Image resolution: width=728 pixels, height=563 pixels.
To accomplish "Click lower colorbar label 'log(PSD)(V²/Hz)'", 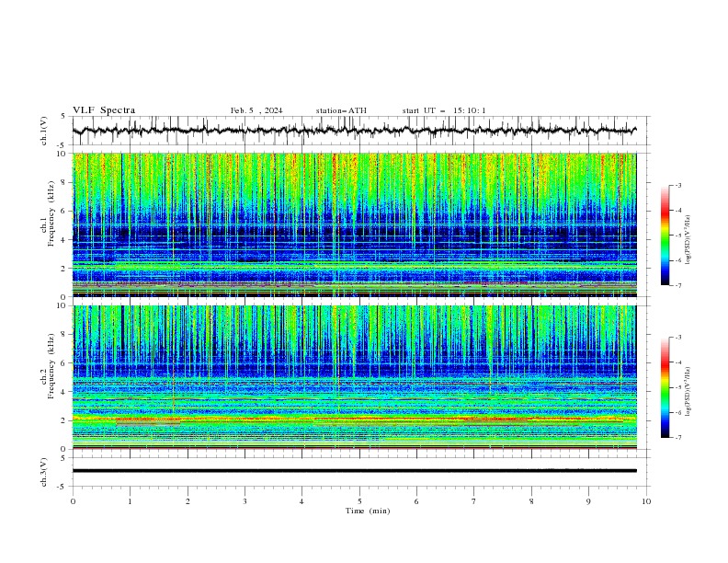I will point(688,392).
